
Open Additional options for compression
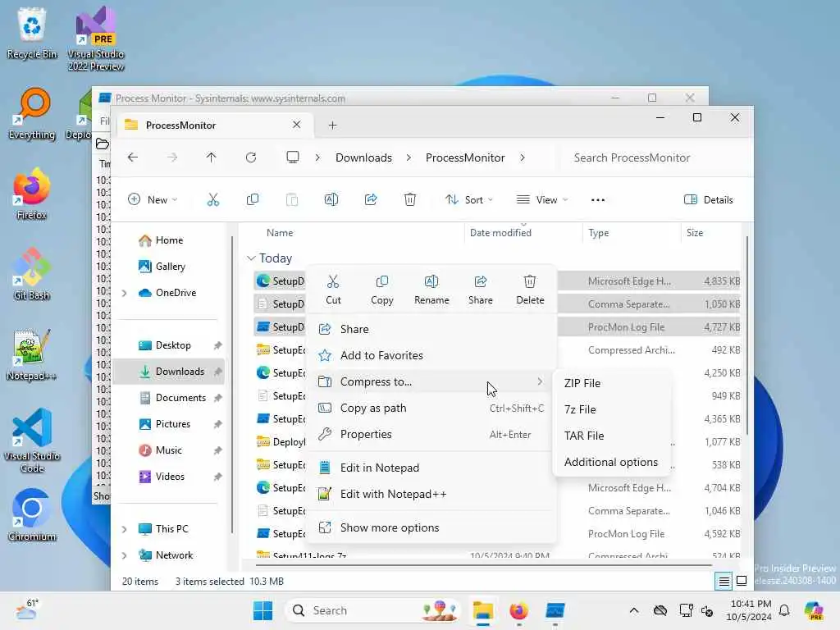tap(611, 462)
